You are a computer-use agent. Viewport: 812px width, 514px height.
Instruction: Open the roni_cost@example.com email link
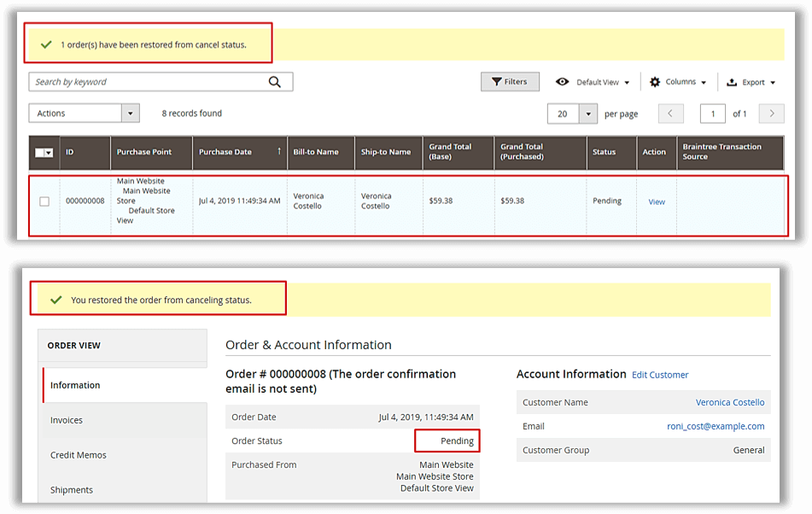pos(716,426)
